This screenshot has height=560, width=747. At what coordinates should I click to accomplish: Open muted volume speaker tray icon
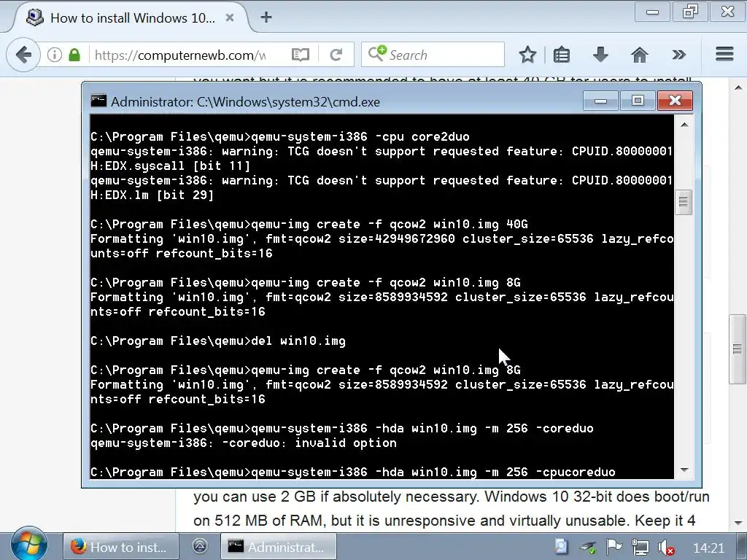tap(665, 547)
